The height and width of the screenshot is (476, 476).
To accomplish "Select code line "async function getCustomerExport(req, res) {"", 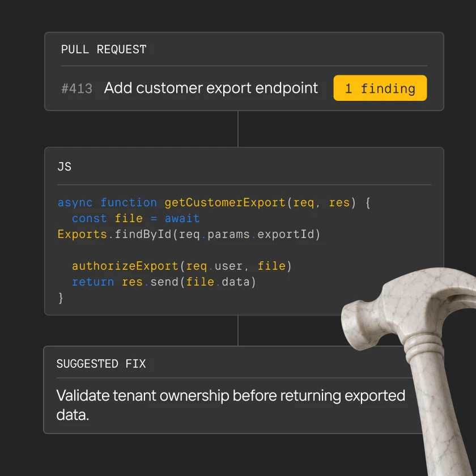I will (214, 202).
